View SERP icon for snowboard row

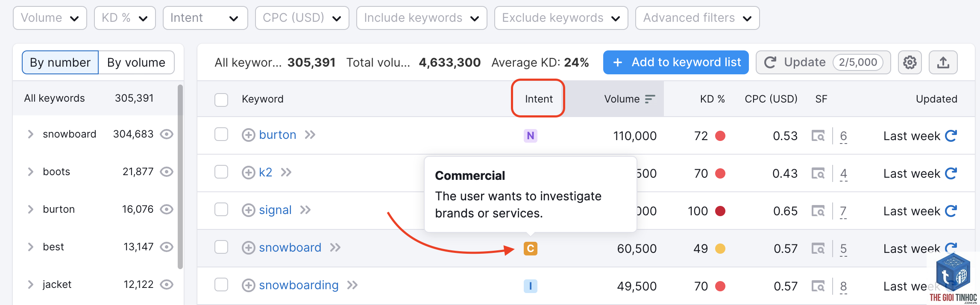(x=818, y=249)
